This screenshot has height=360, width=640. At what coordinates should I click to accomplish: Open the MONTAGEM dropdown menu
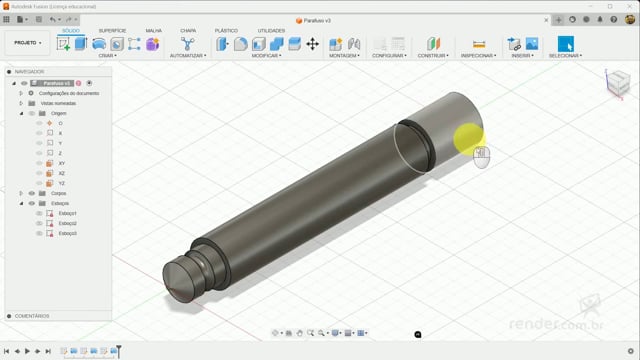point(344,56)
